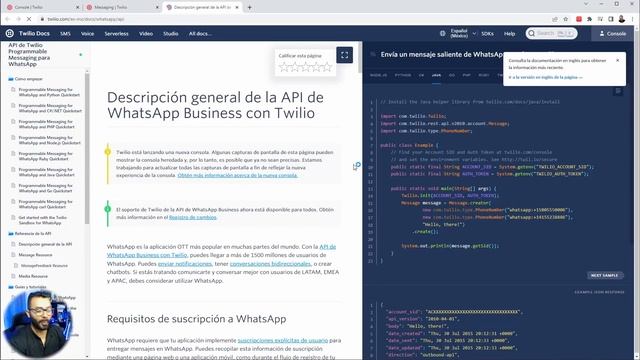Click Referencia de la API folder icon

click(11, 233)
